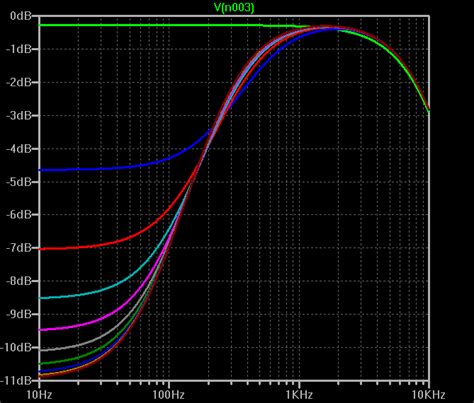This screenshot has height=403, width=474.
Task: Click the -9dB axis label
Action: point(19,314)
